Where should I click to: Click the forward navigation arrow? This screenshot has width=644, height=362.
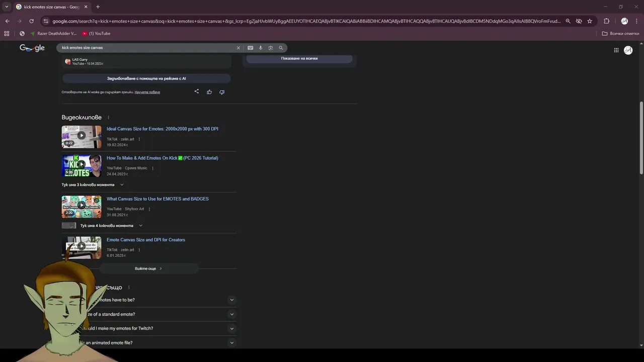coord(19,21)
